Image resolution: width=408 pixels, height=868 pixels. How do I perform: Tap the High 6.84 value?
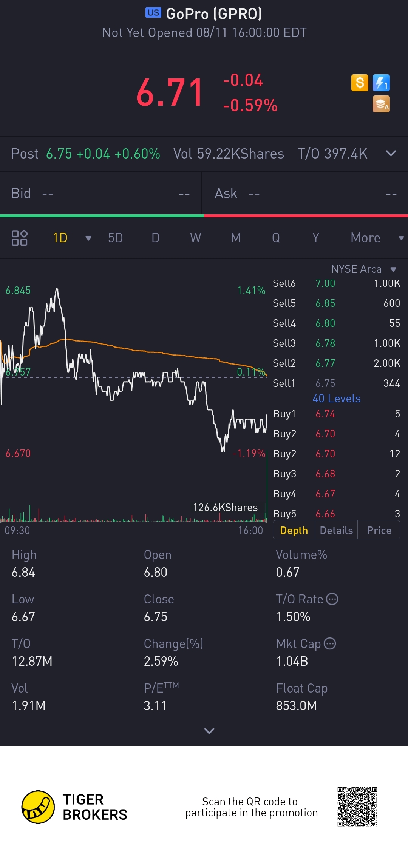[x=23, y=572]
